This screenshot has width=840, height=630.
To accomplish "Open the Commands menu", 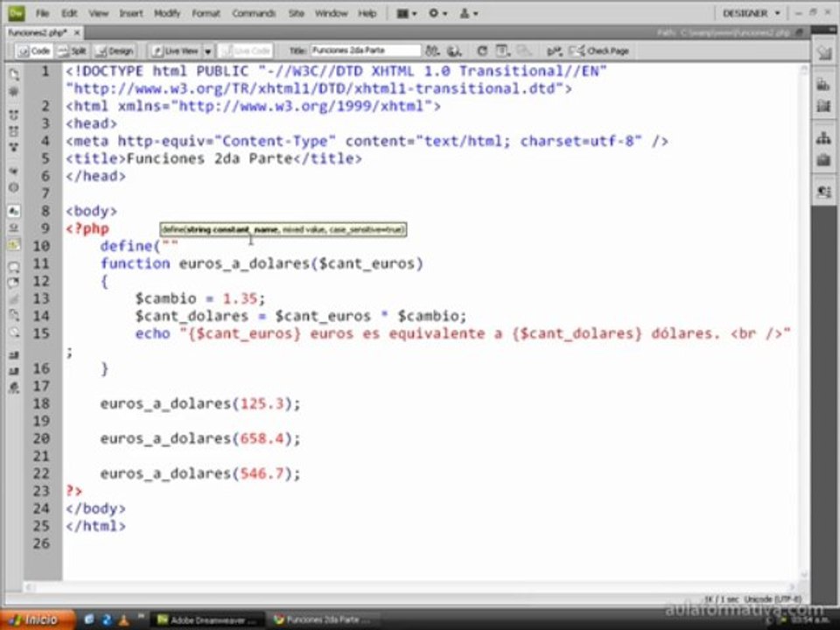I will (x=254, y=13).
